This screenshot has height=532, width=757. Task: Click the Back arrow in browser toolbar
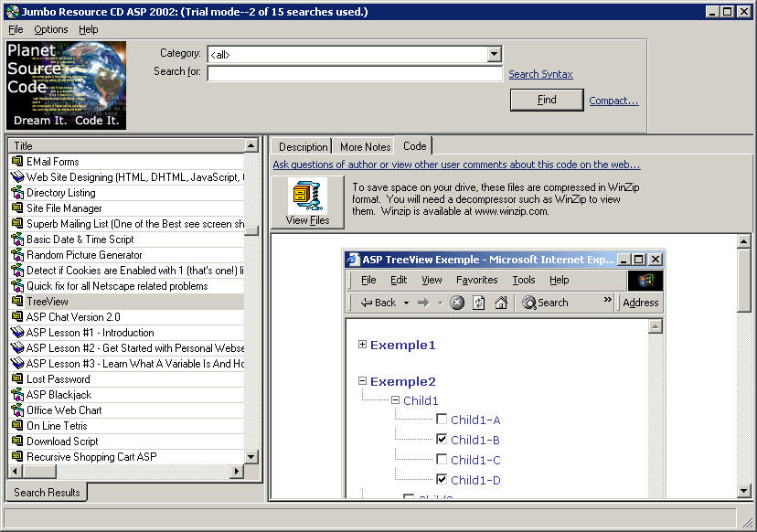click(367, 303)
